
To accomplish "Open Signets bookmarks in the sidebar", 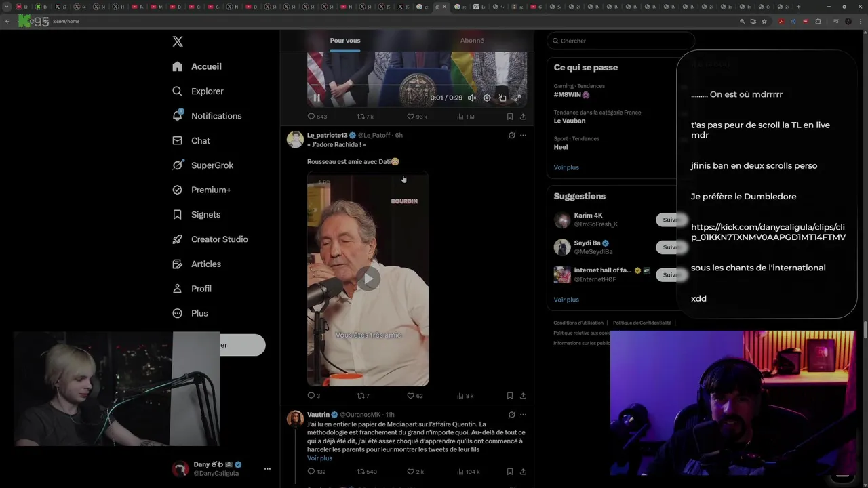I will point(196,214).
